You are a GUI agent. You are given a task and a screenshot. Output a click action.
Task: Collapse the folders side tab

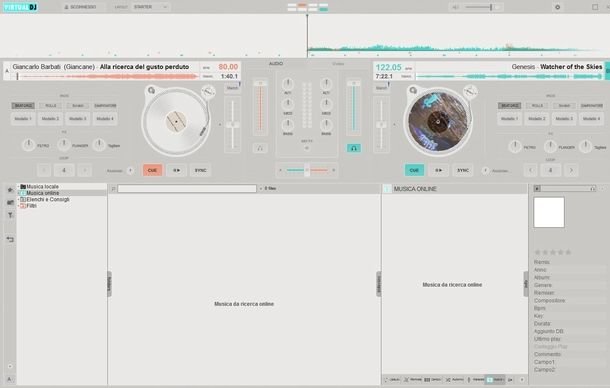tap(109, 284)
